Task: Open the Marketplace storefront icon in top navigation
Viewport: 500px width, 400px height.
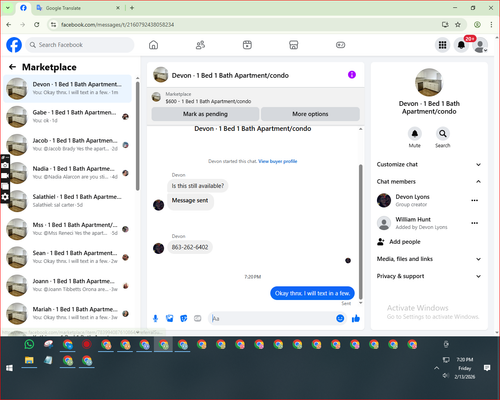Action: click(294, 45)
